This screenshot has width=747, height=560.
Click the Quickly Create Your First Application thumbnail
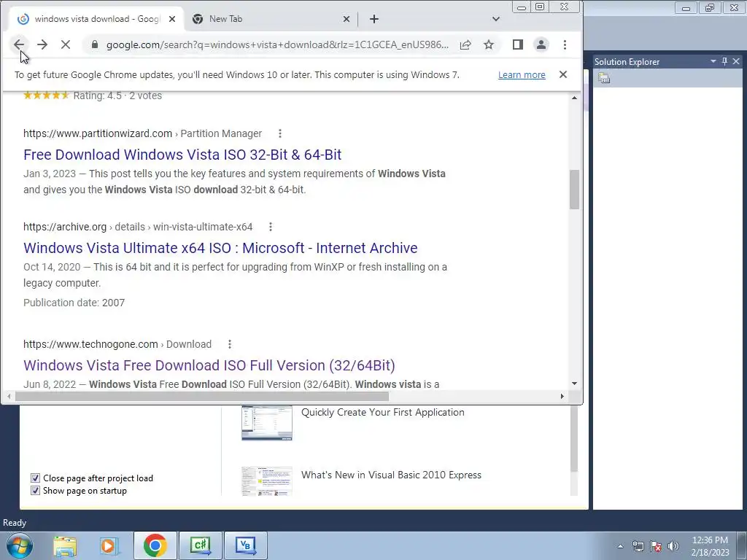pos(267,423)
